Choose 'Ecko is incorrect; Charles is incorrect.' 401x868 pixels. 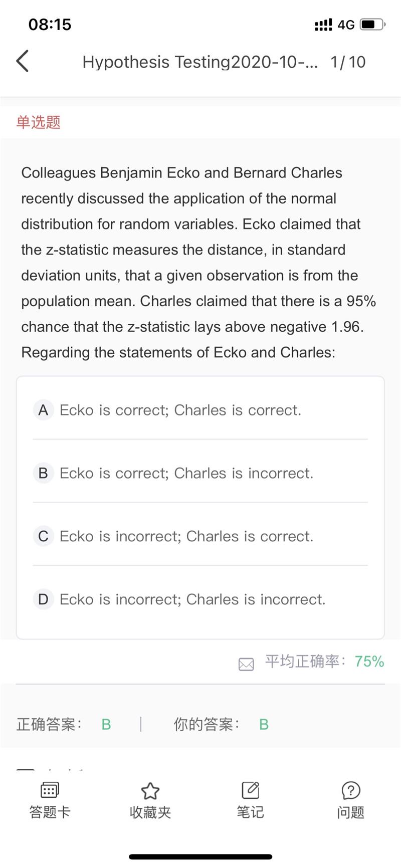coord(192,599)
